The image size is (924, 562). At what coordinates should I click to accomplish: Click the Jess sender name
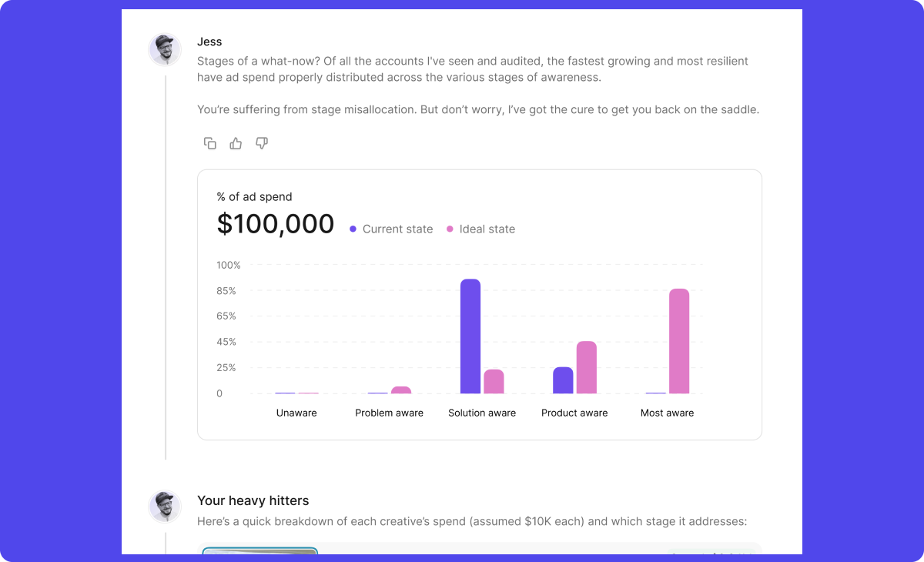(209, 42)
